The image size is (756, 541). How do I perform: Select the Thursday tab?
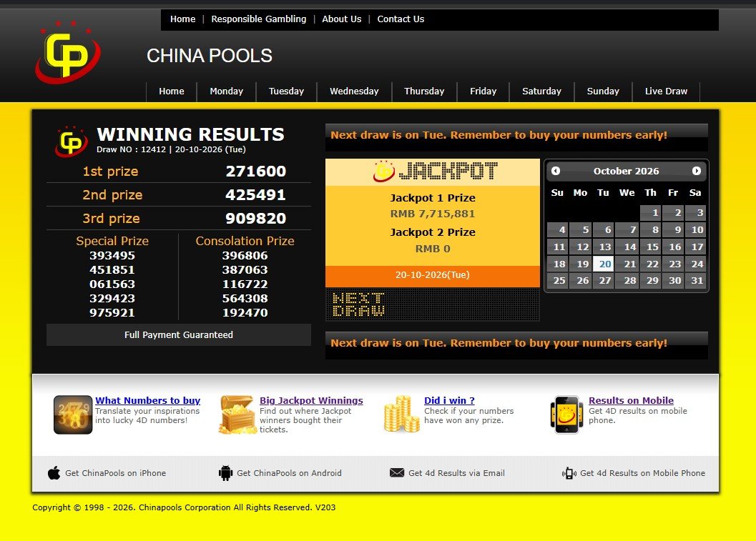tap(424, 91)
